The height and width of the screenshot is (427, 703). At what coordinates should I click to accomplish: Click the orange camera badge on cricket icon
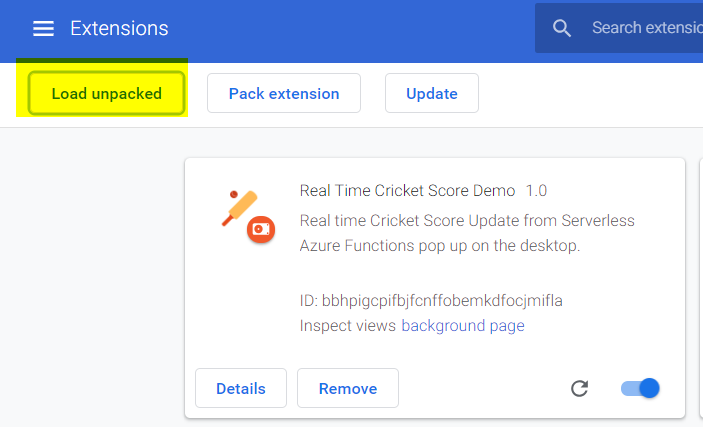tap(261, 229)
